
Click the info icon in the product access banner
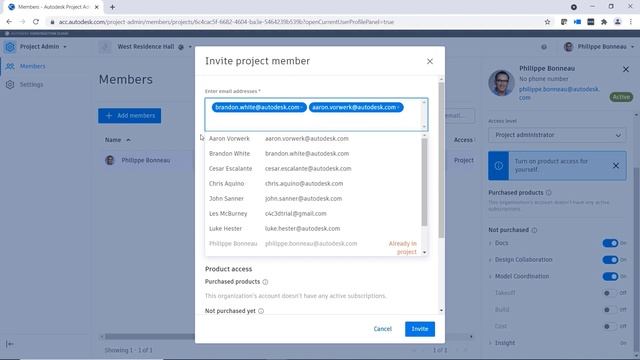click(498, 166)
